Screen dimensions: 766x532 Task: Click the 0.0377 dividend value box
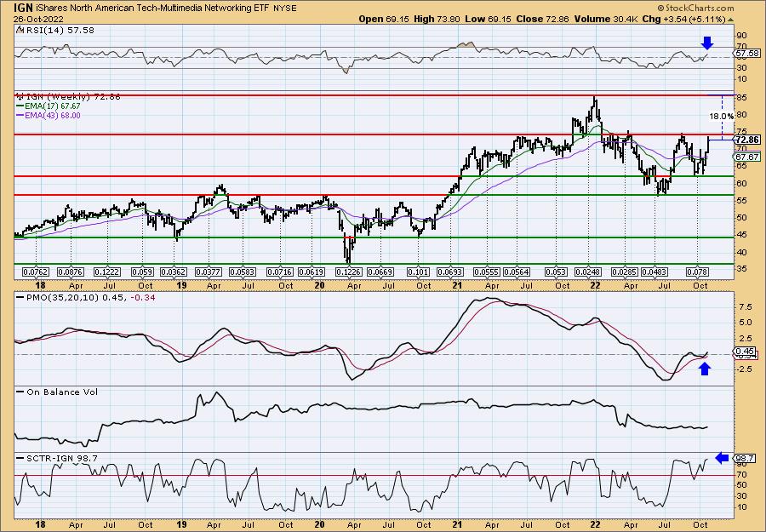click(x=209, y=272)
